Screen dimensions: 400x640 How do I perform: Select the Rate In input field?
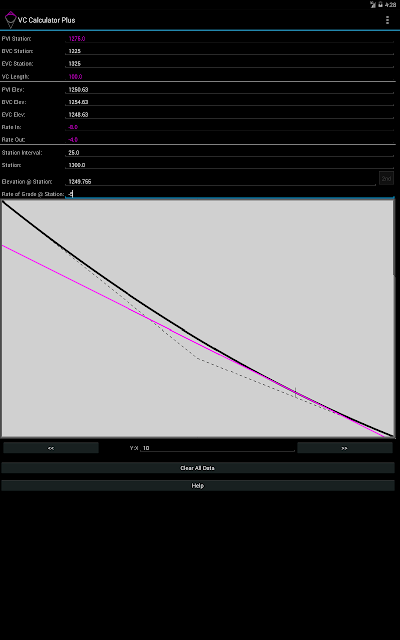click(230, 127)
